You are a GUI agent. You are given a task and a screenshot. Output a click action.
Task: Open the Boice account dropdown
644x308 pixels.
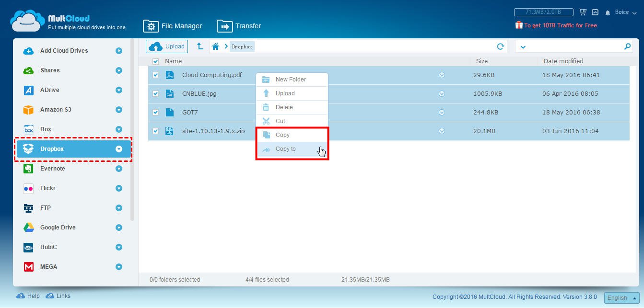click(626, 12)
